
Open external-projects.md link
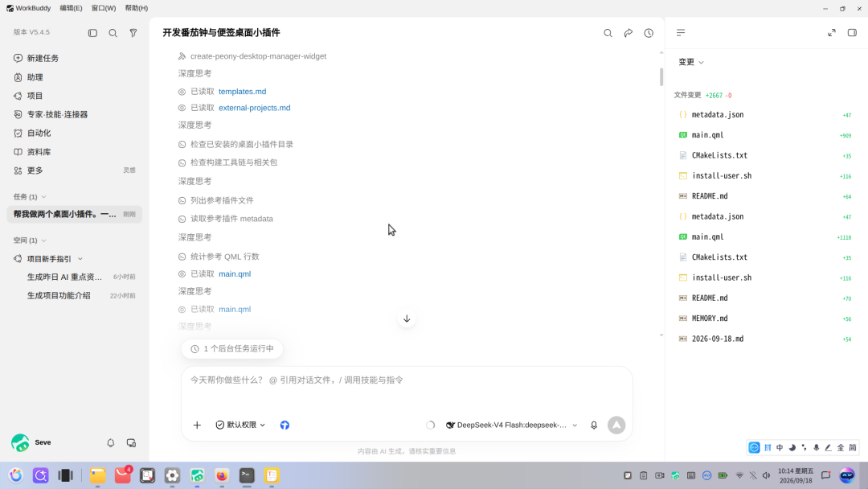[x=255, y=108]
